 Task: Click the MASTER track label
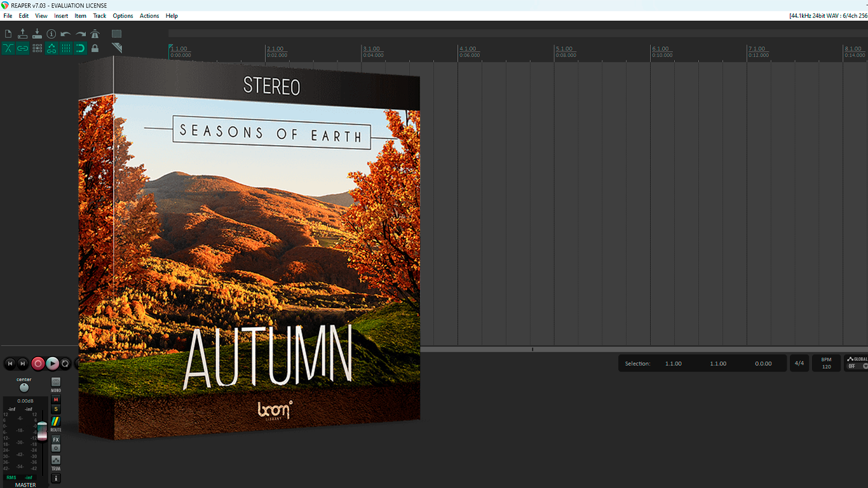click(x=25, y=485)
